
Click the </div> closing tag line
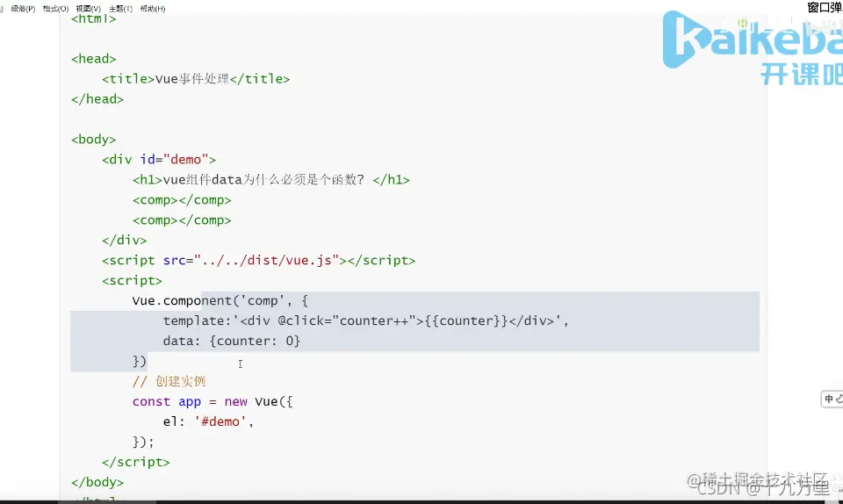pyautogui.click(x=124, y=241)
